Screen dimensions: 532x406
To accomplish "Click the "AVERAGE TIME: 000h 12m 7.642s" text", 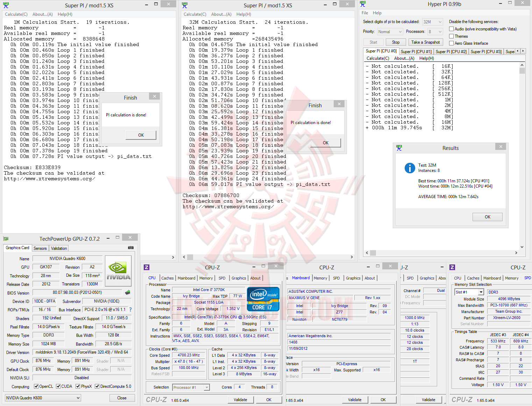I will 448,197.
